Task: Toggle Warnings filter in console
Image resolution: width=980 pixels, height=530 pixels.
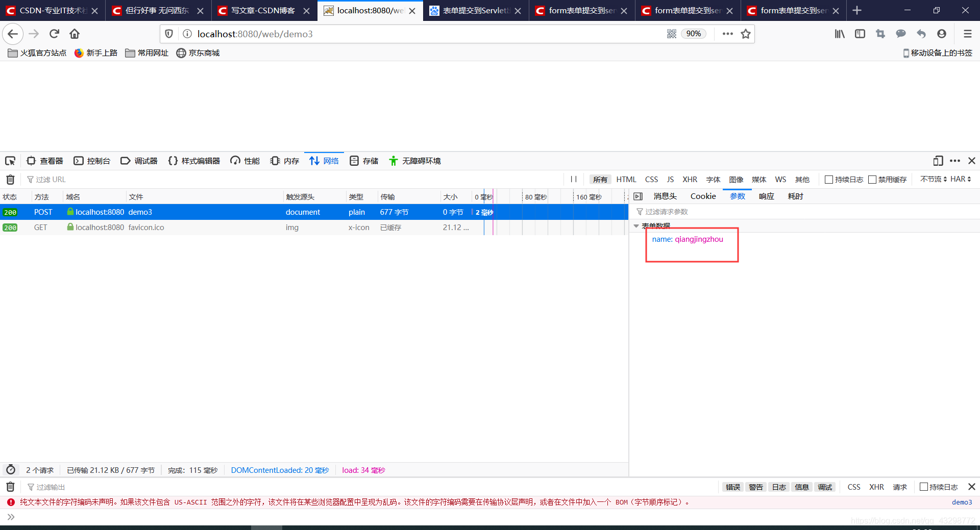Action: [756, 487]
